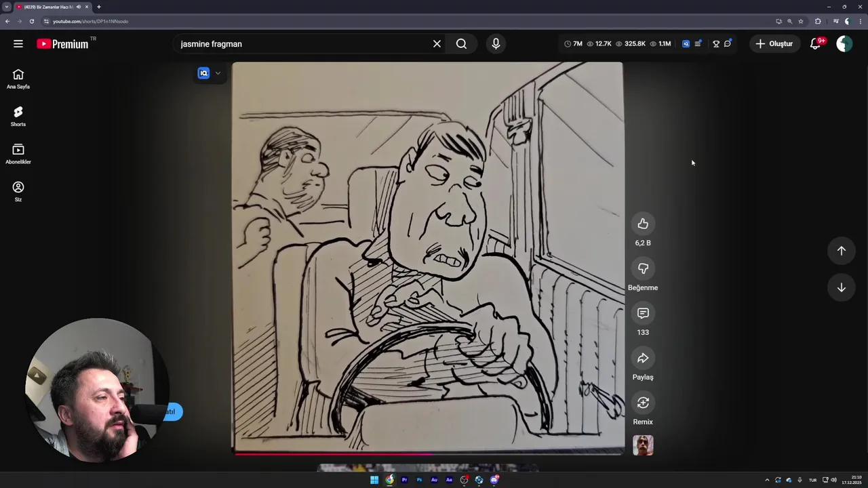Bookmark this page with star
This screenshot has width=868, height=488.
801,21
